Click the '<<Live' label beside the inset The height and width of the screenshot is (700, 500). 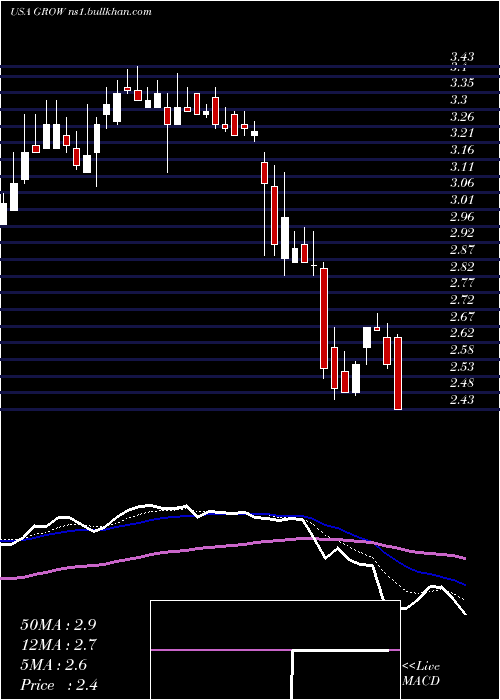coord(421,667)
